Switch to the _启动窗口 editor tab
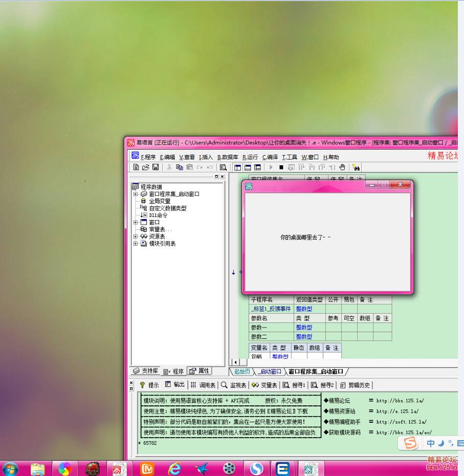 coord(270,372)
